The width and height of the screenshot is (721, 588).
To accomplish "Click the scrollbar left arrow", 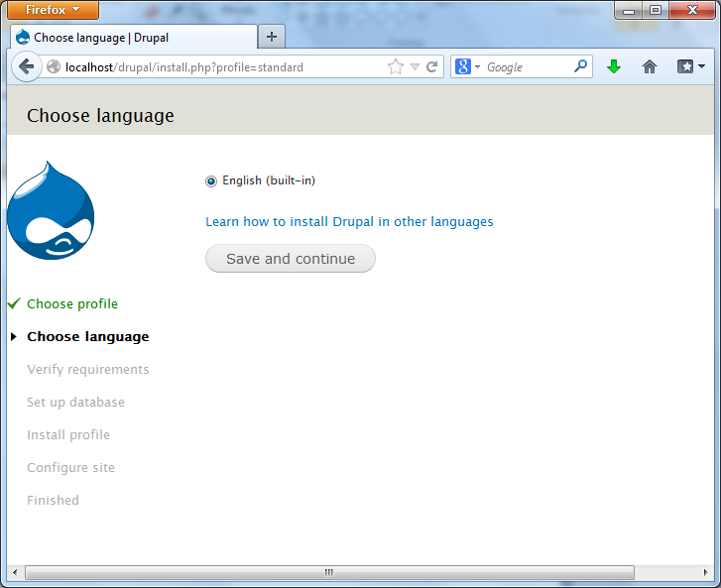I will click(x=15, y=572).
